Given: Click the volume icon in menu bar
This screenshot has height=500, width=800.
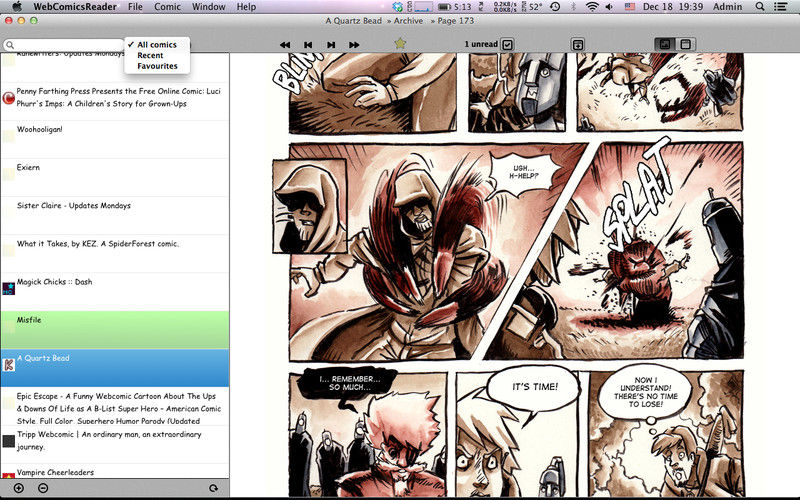Looking at the screenshot, I should pos(609,7).
